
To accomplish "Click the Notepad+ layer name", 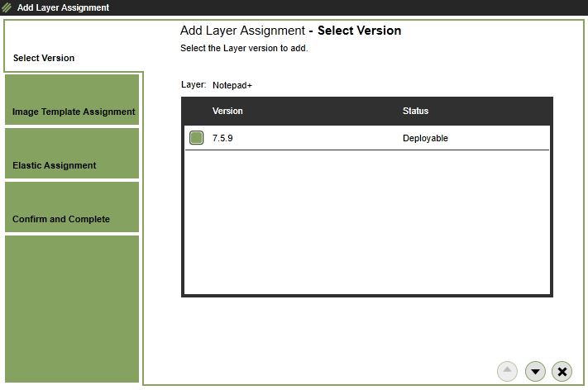I will click(x=232, y=84).
